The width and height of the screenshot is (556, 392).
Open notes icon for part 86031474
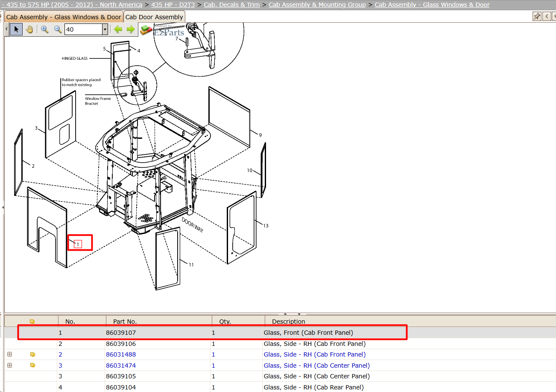tap(32, 366)
